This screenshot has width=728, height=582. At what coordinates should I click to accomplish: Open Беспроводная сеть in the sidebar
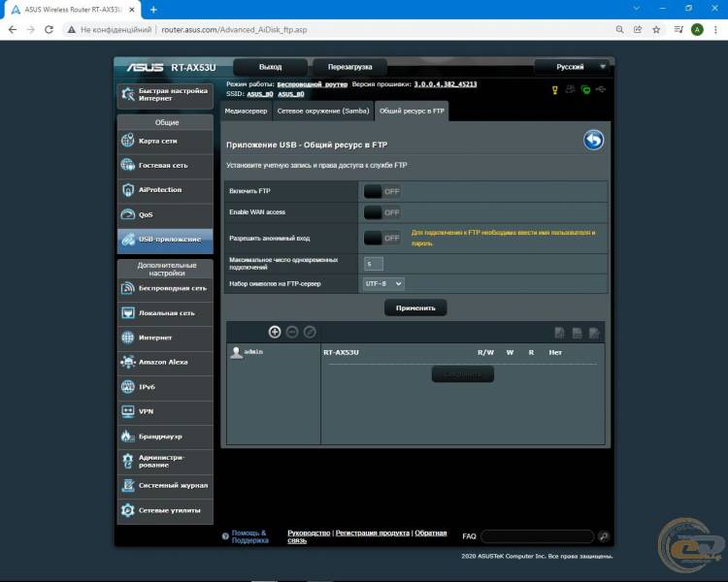165,288
